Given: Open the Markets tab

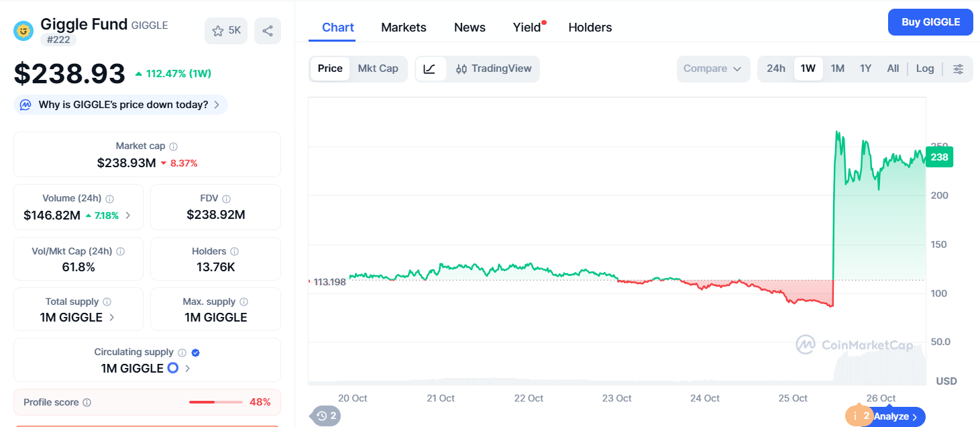Looking at the screenshot, I should tap(404, 28).
